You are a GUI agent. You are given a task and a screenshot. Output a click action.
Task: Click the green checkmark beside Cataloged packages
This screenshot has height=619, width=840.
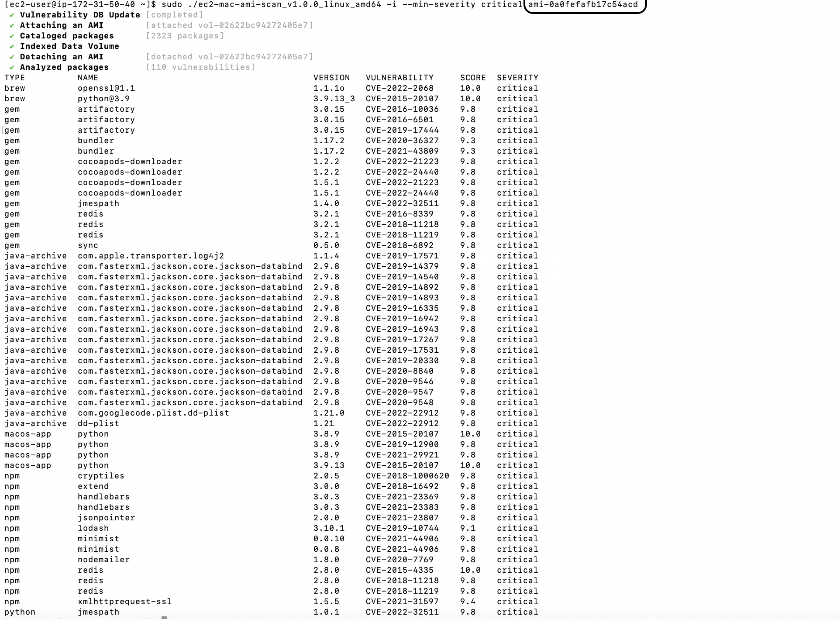point(12,36)
